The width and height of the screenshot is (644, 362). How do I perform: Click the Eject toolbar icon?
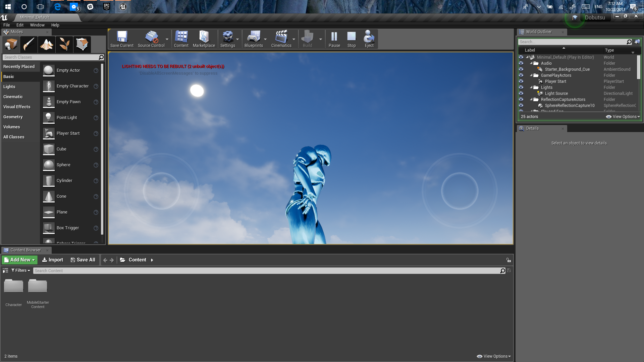[x=369, y=39]
